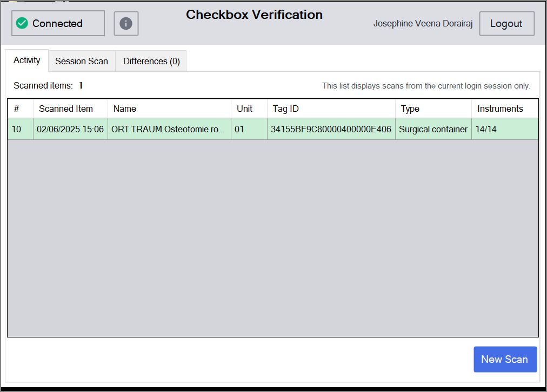547x392 pixels.
Task: Open the Differences (0) tab
Action: (x=151, y=62)
